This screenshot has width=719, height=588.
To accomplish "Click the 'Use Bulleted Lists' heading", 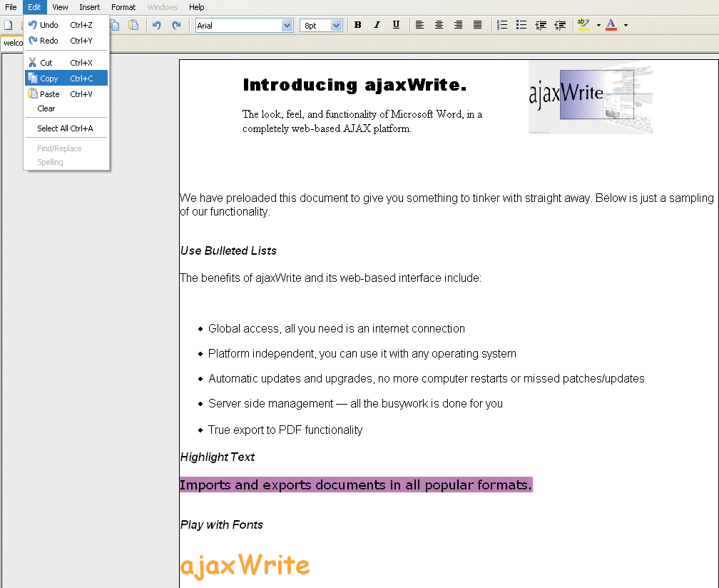I will tap(228, 251).
